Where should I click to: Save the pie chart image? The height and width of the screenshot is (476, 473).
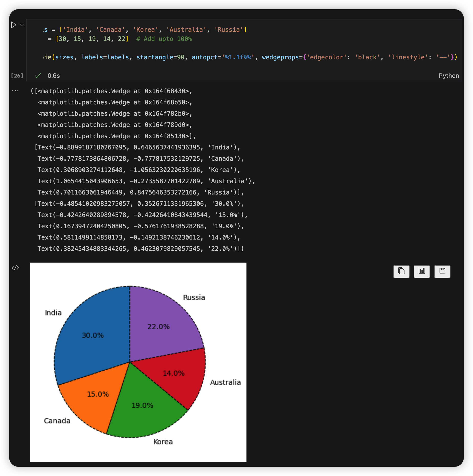[x=442, y=271]
